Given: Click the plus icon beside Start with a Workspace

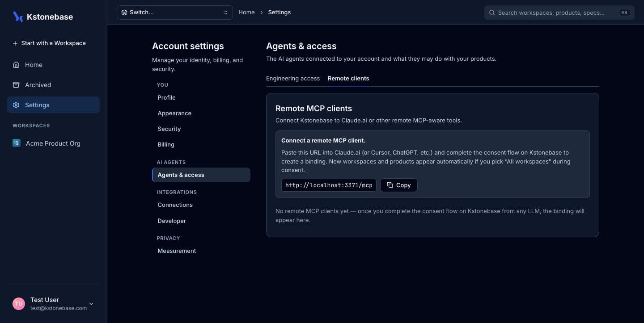Looking at the screenshot, I should pyautogui.click(x=15, y=43).
